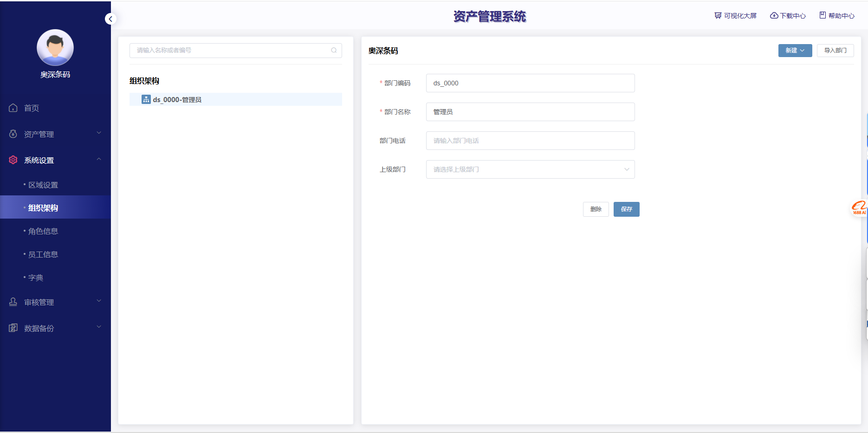Click the 部门电话 input field
Image resolution: width=868 pixels, height=433 pixels.
(x=530, y=141)
